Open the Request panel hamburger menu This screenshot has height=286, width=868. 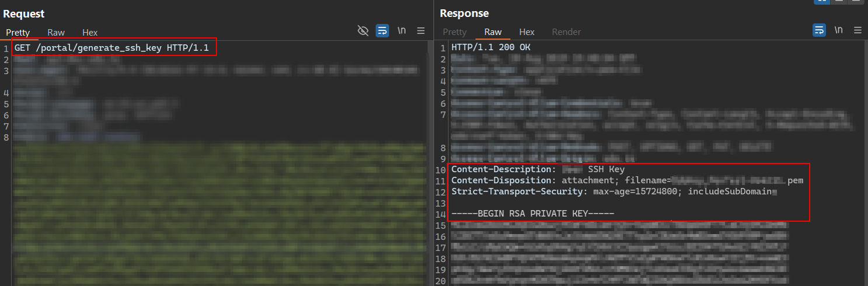(x=421, y=30)
